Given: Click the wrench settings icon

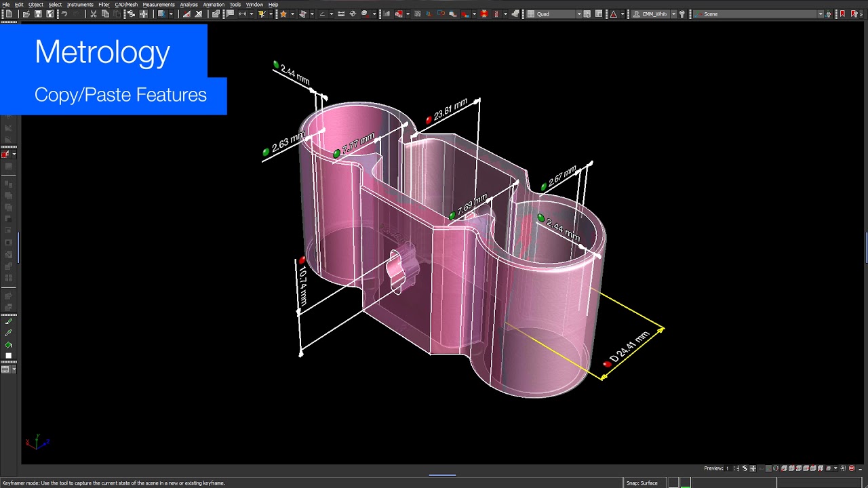Looking at the screenshot, I should pyautogui.click(x=682, y=14).
